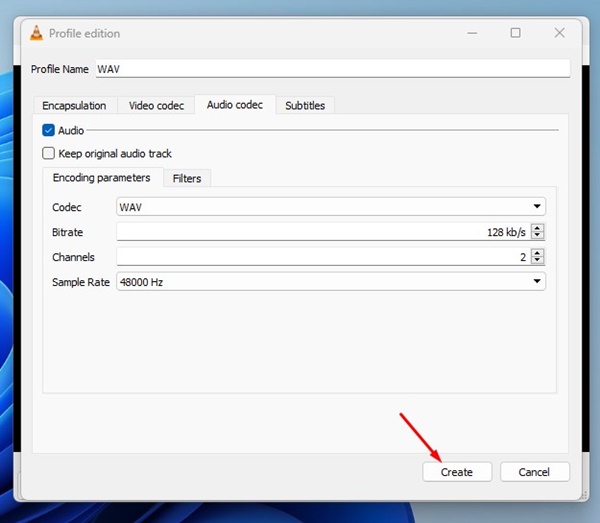Screen dimensions: 600x523
Task: Click the "Codec" label
Action: coord(67,207)
